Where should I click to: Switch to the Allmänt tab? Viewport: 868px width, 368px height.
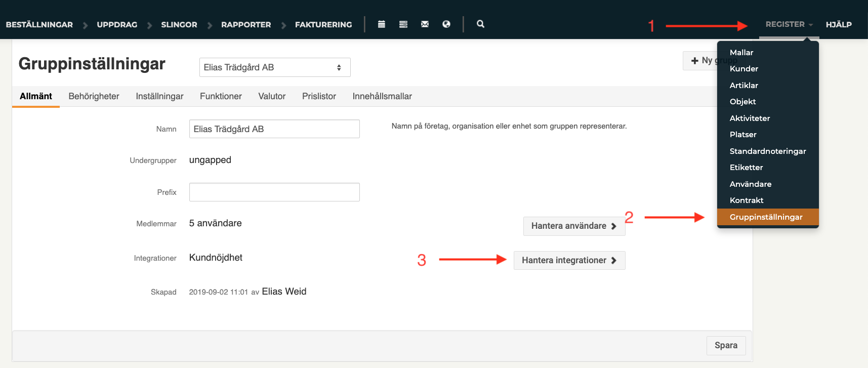[x=36, y=96]
